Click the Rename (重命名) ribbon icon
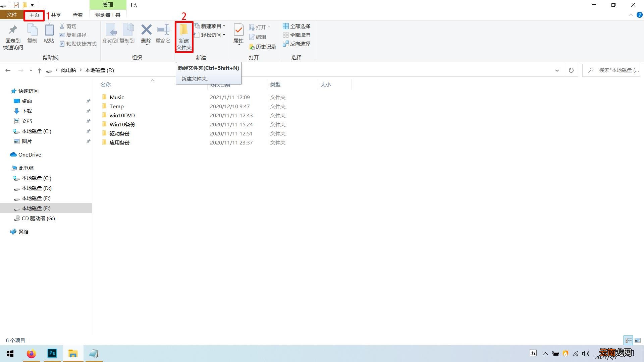Viewport: 644px width, 362px height. tap(163, 34)
